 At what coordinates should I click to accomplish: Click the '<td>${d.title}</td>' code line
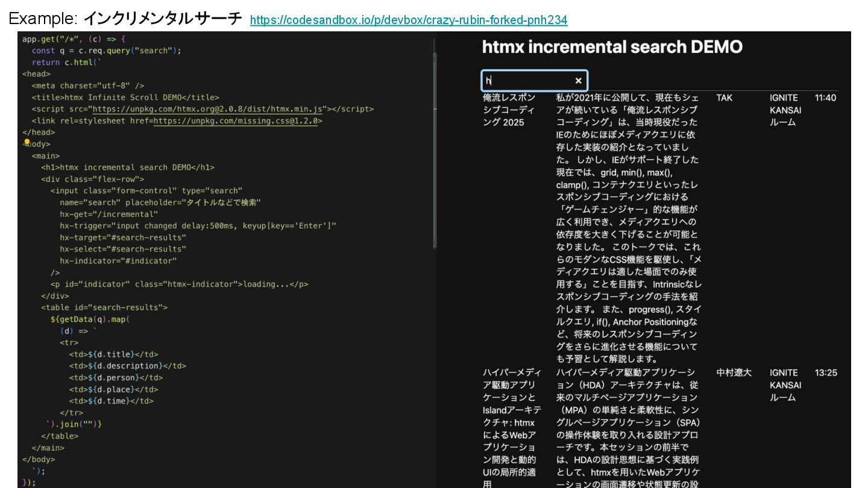pos(114,354)
